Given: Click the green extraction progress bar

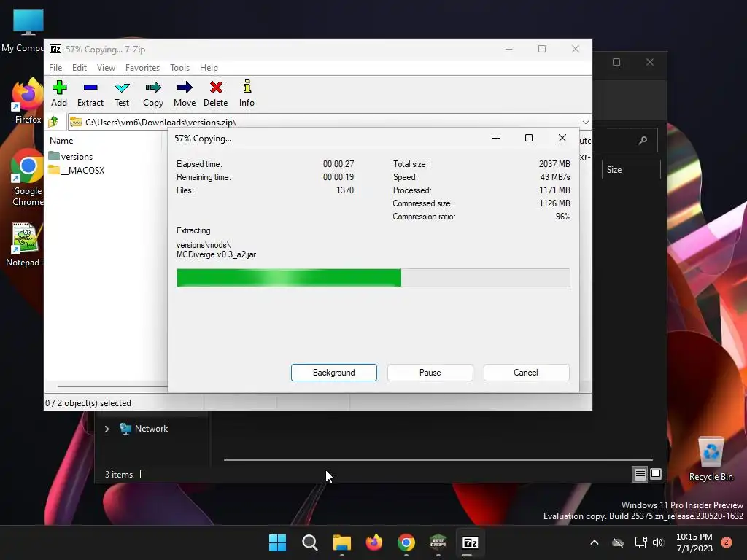Looking at the screenshot, I should click(x=373, y=278).
